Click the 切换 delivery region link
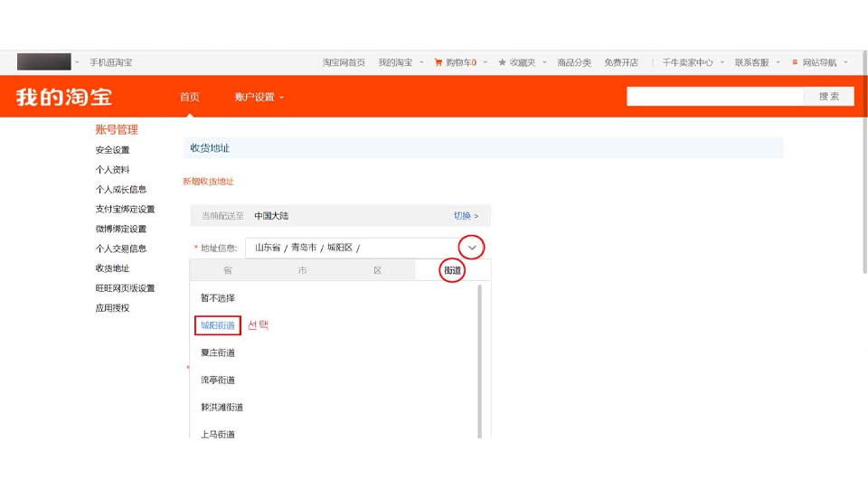 click(466, 216)
